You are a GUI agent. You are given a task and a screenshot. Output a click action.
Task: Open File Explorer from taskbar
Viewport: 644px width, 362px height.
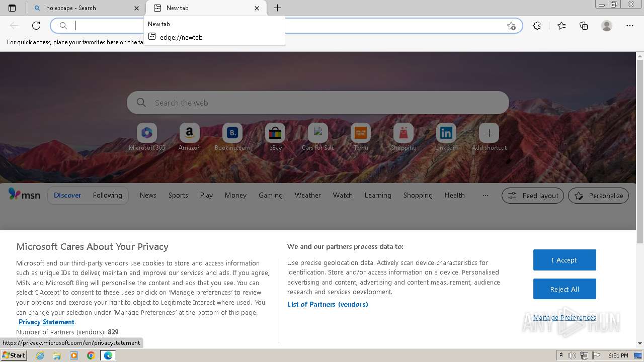click(57, 355)
